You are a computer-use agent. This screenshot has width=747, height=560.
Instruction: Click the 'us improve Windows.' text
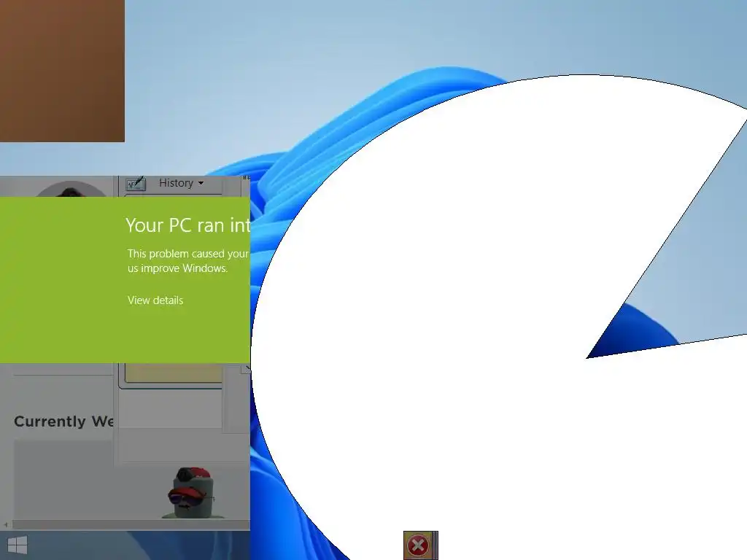point(178,268)
